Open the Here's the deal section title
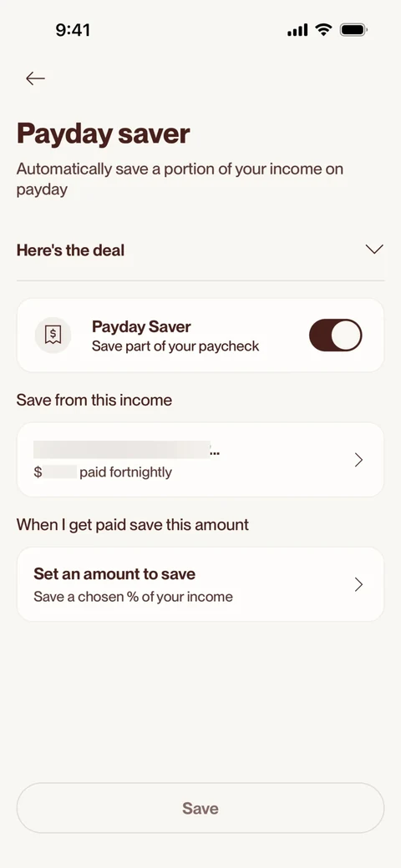Viewport: 401px width, 868px height. (70, 250)
